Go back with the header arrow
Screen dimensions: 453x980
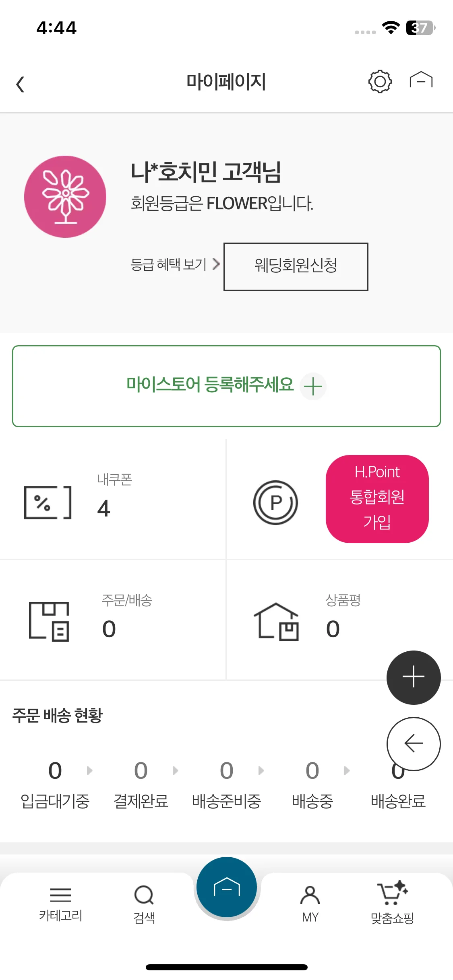pos(20,84)
